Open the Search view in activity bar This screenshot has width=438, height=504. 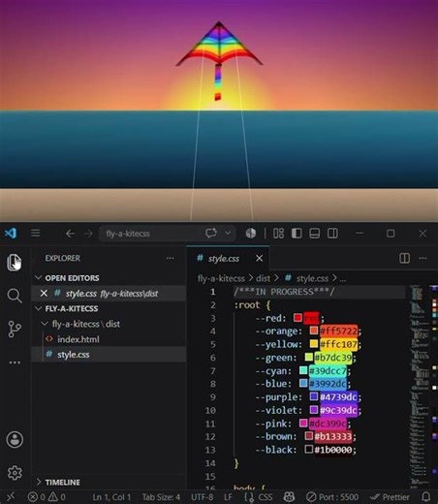coord(15,296)
